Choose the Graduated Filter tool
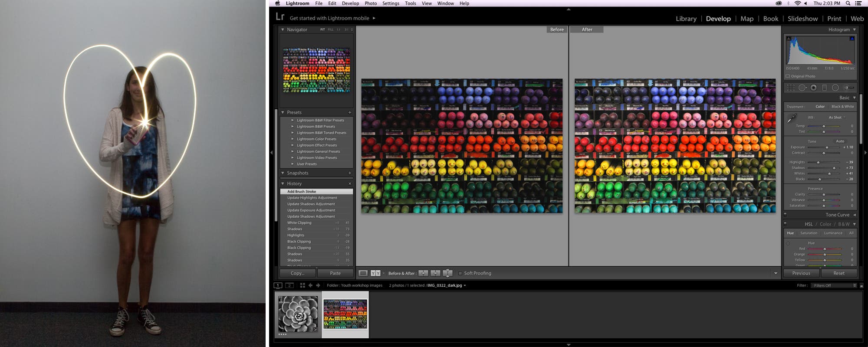 pos(824,88)
